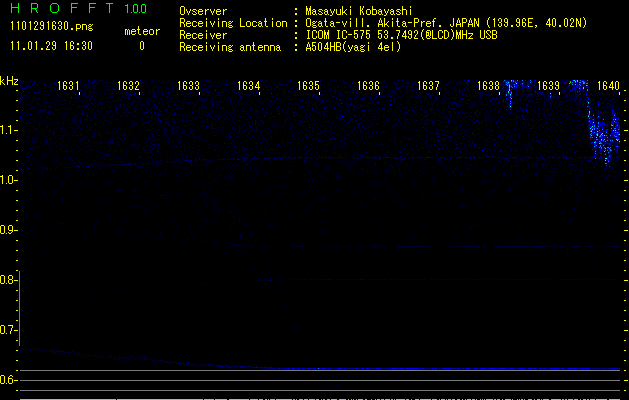The image size is (629, 400).
Task: Click the 1.0 frequency axis label
Action: tap(8, 180)
